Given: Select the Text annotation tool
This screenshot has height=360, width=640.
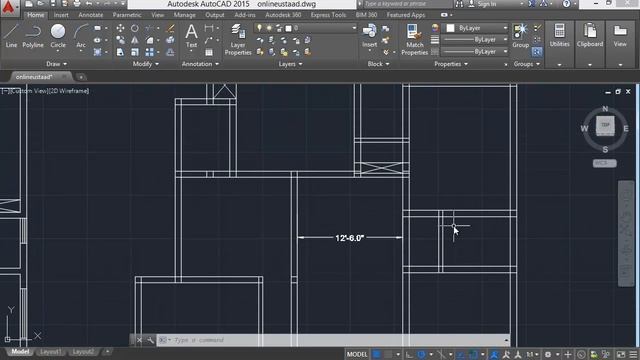Looking at the screenshot, I should click(191, 36).
